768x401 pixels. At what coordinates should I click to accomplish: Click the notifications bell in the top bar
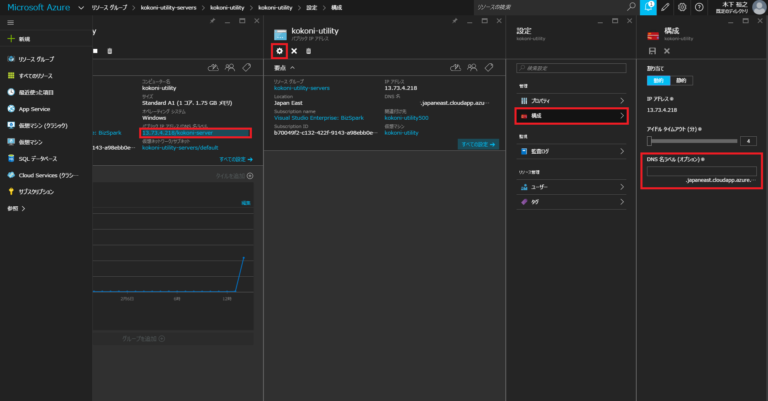648,7
